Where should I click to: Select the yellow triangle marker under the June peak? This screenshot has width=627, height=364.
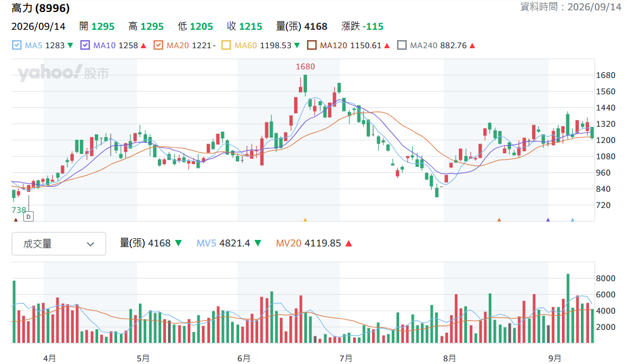click(305, 219)
